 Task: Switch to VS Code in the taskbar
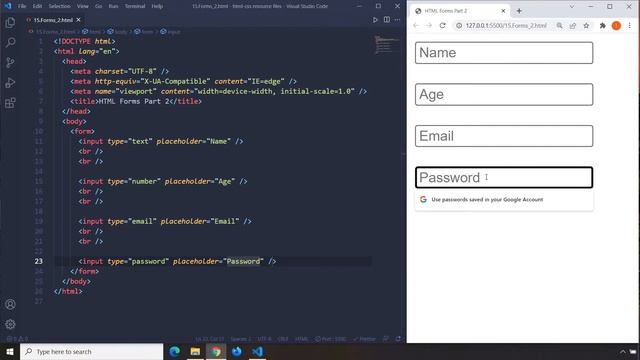click(257, 351)
